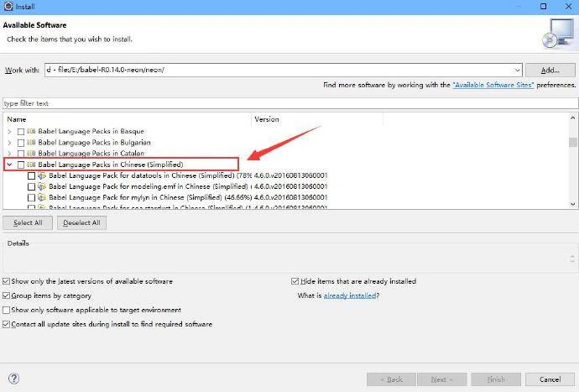Check the Babel Language Packs in Catalan box
Image resolution: width=579 pixels, height=392 pixels.
(21, 154)
